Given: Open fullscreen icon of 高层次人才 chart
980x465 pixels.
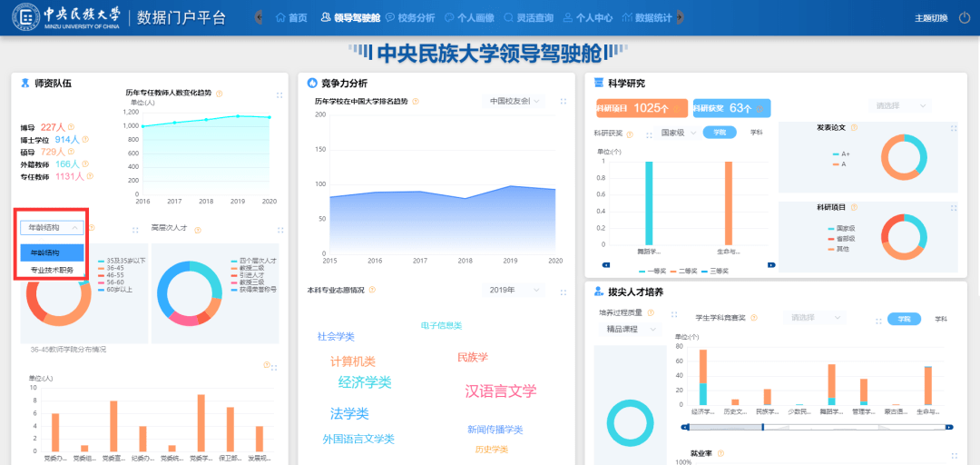Looking at the screenshot, I should 279,231.
